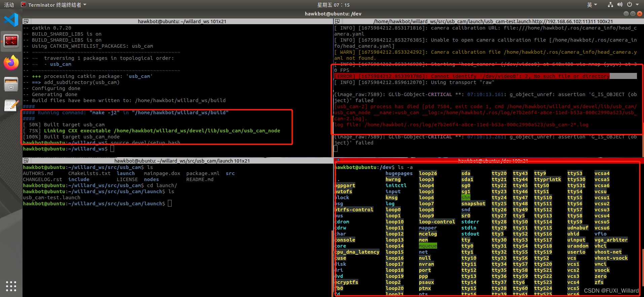Click the package.xml file name

click(x=203, y=173)
